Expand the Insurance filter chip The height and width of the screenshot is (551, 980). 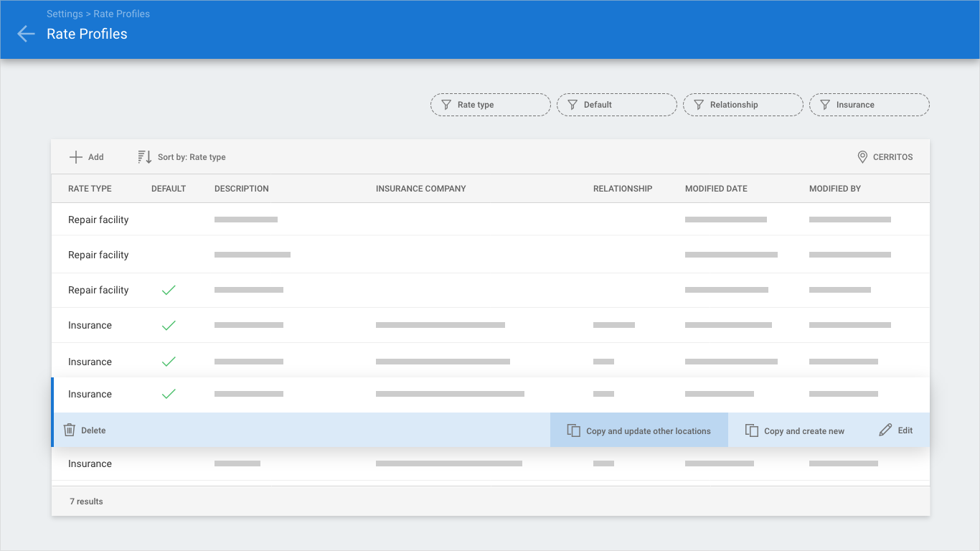click(x=869, y=105)
